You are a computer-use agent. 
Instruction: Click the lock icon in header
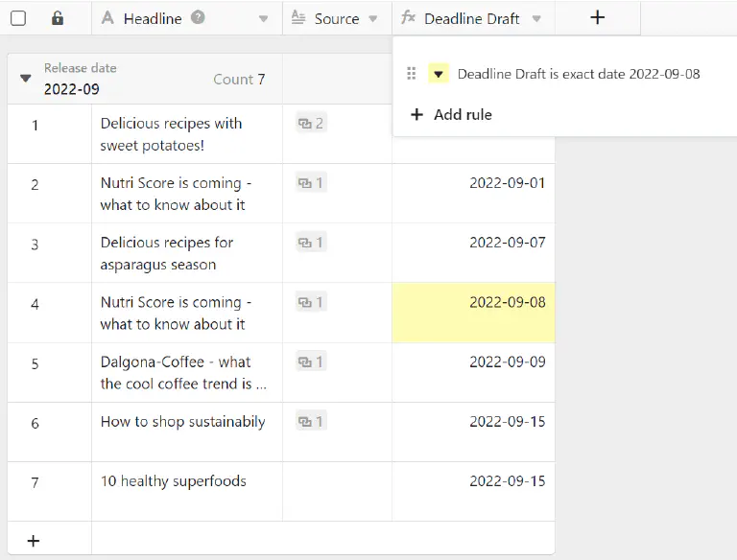[x=58, y=18]
